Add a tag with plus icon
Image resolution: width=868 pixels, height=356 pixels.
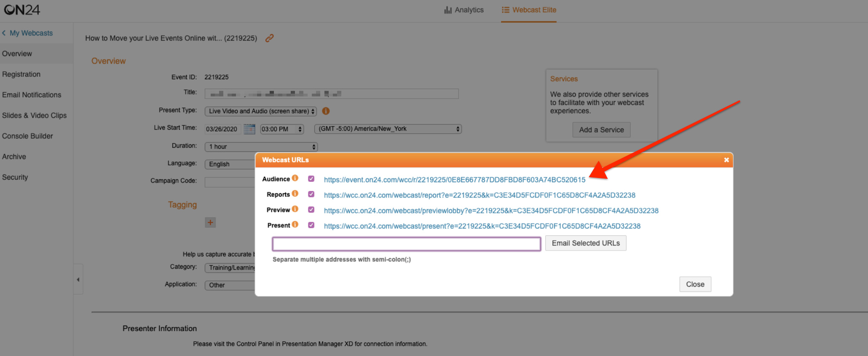(x=210, y=222)
